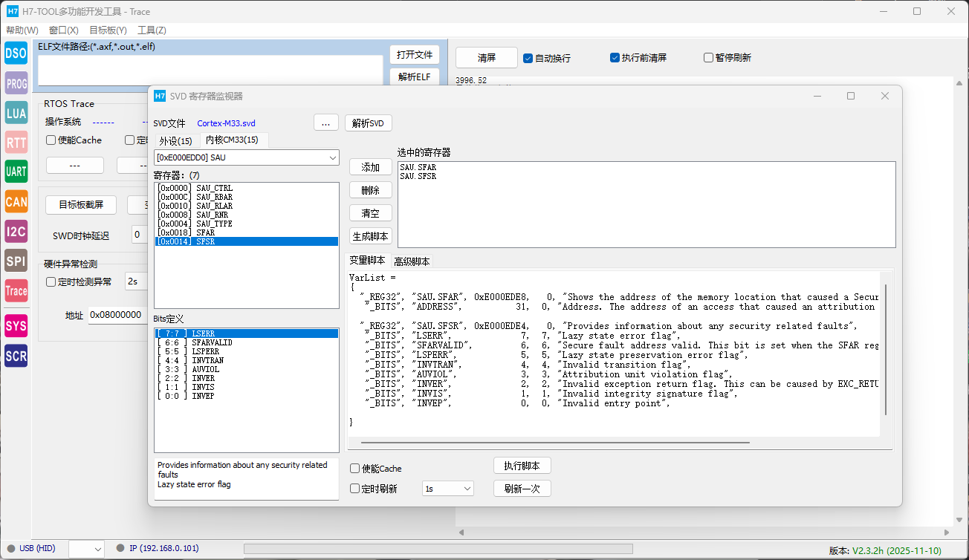969x560 pixels.
Task: Enable the 使能Cache checkbox in SVD dialog
Action: 355,469
